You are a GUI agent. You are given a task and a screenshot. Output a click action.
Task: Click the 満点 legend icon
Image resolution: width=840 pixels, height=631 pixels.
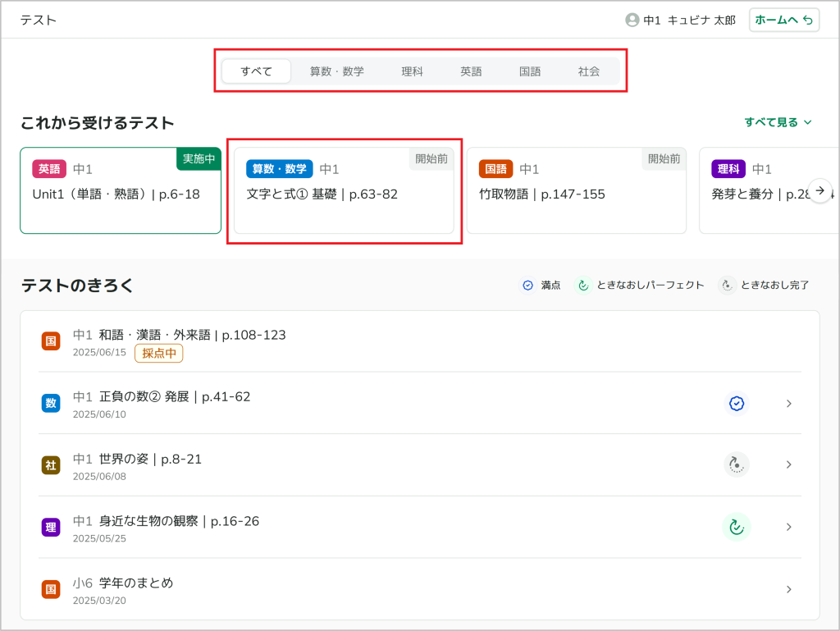click(x=527, y=286)
